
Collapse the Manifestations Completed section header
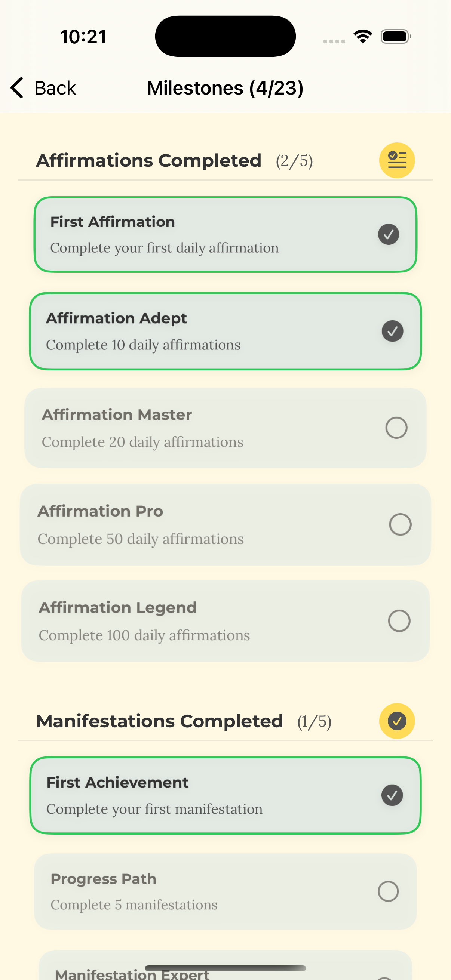tap(159, 721)
